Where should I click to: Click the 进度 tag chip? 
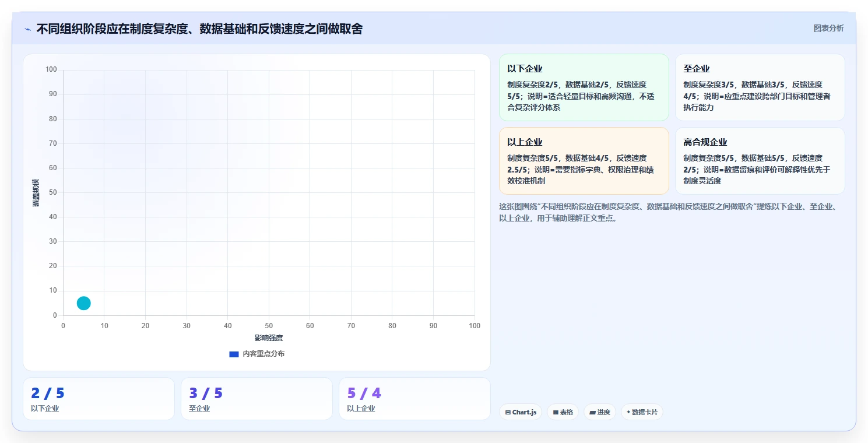tap(600, 412)
